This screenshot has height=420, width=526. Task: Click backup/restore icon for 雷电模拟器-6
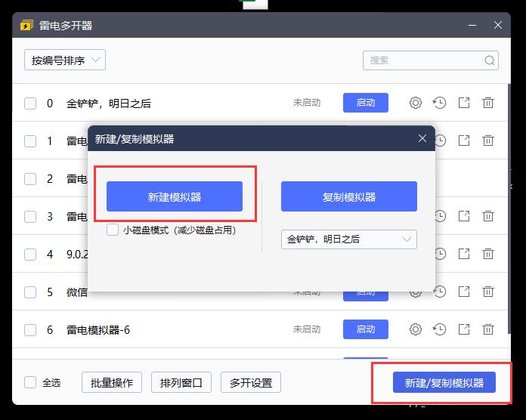[439, 329]
